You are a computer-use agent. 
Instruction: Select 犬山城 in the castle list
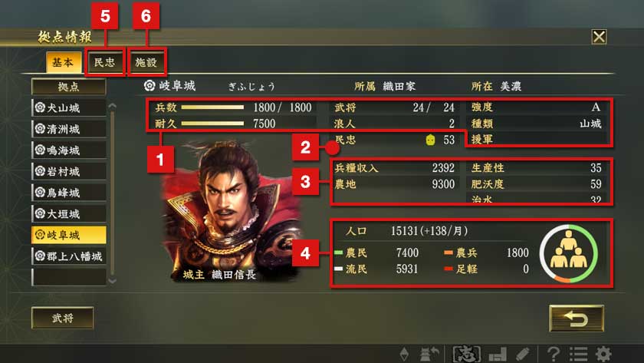point(68,107)
